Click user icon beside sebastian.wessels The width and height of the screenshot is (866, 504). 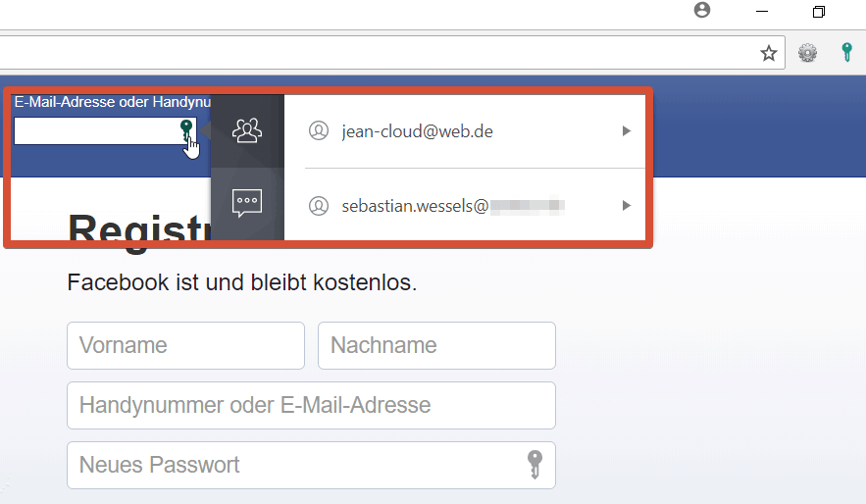point(319,205)
